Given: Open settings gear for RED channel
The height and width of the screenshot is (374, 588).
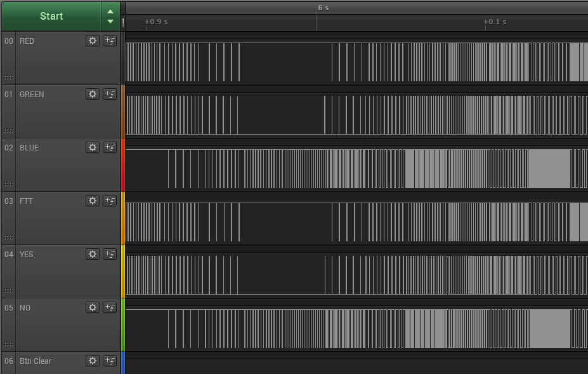Looking at the screenshot, I should [x=93, y=41].
